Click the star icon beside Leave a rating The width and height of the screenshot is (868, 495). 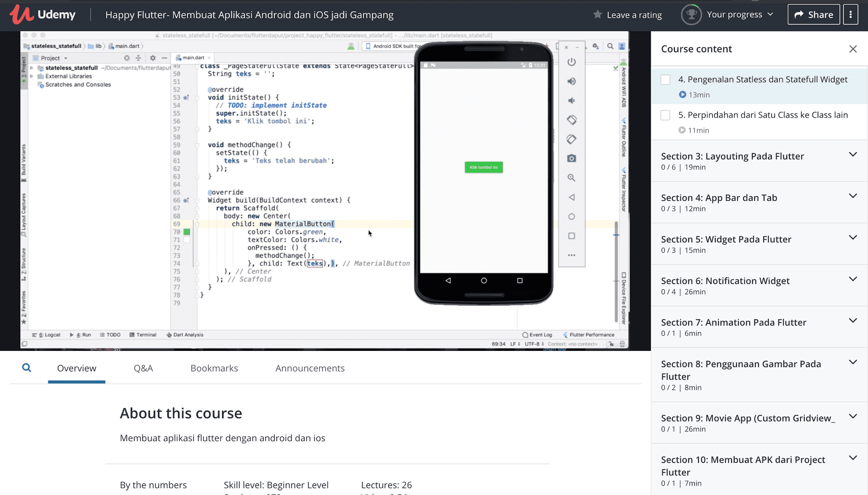click(x=598, y=14)
